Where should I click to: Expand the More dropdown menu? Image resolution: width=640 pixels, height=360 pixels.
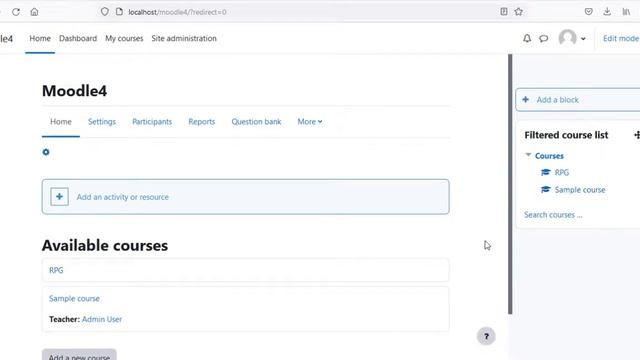[x=310, y=122]
